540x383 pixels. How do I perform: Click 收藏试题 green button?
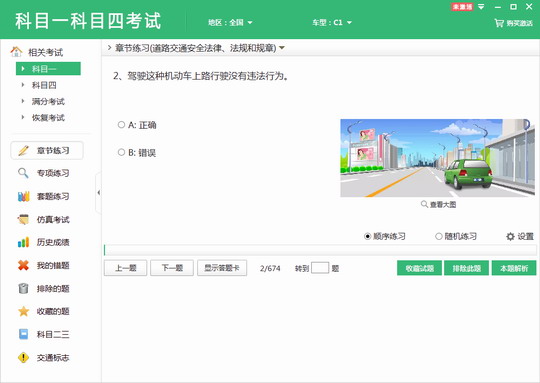(x=419, y=268)
